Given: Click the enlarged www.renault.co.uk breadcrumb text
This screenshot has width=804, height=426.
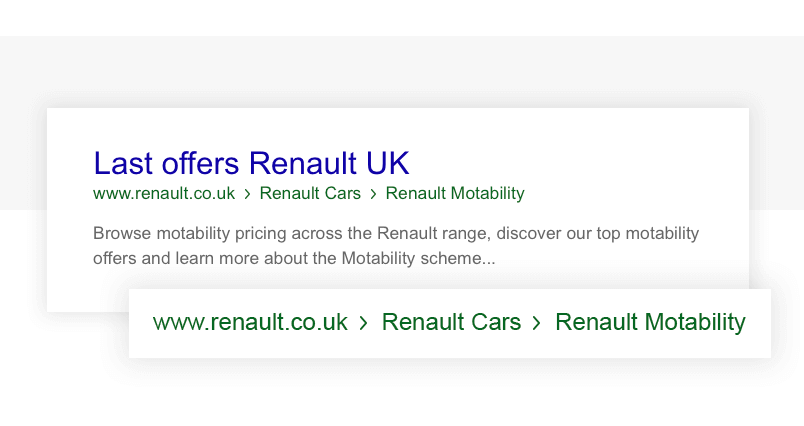Looking at the screenshot, I should click(x=250, y=322).
